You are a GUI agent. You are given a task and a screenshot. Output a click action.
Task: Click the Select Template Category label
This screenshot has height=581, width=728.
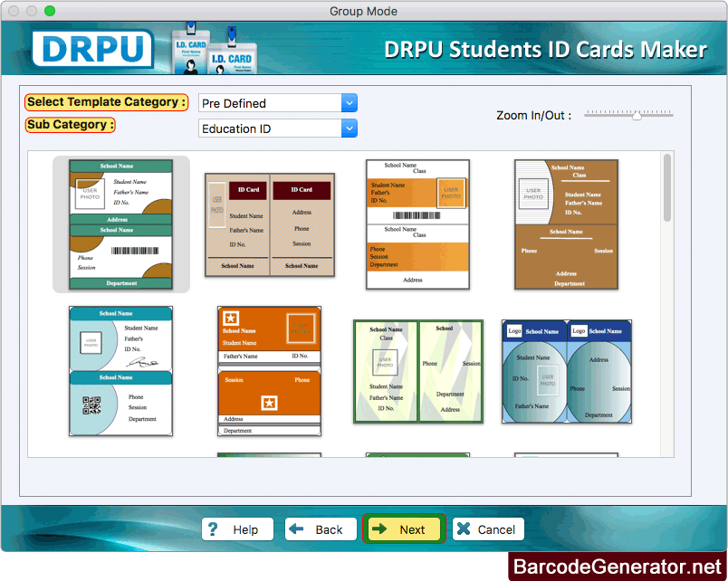coord(106,102)
